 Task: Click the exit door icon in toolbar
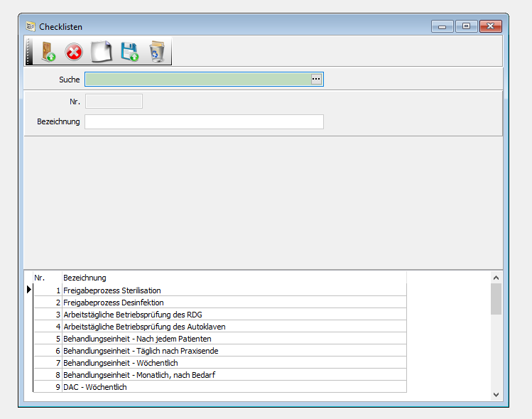47,52
